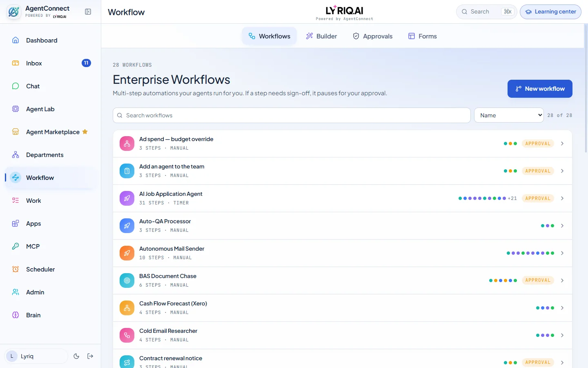Click the +21 steps indicator
This screenshot has height=368, width=588.
tap(512, 198)
